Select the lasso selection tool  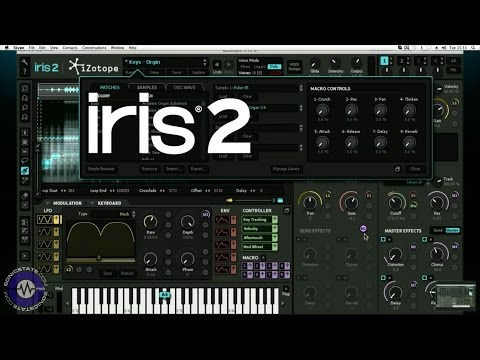[25, 161]
